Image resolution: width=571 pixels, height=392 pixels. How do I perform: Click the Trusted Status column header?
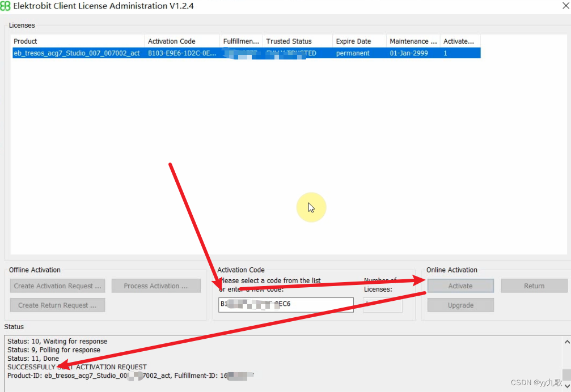point(298,41)
